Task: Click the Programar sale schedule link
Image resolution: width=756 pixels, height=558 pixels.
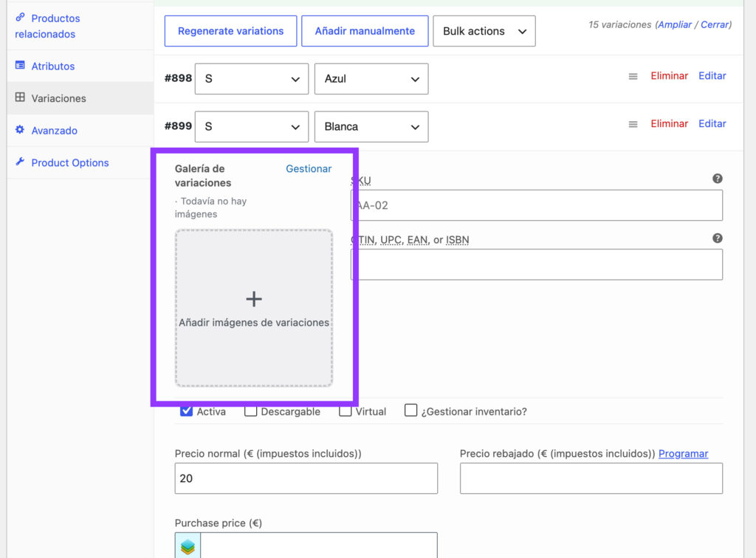Action: pyautogui.click(x=683, y=453)
